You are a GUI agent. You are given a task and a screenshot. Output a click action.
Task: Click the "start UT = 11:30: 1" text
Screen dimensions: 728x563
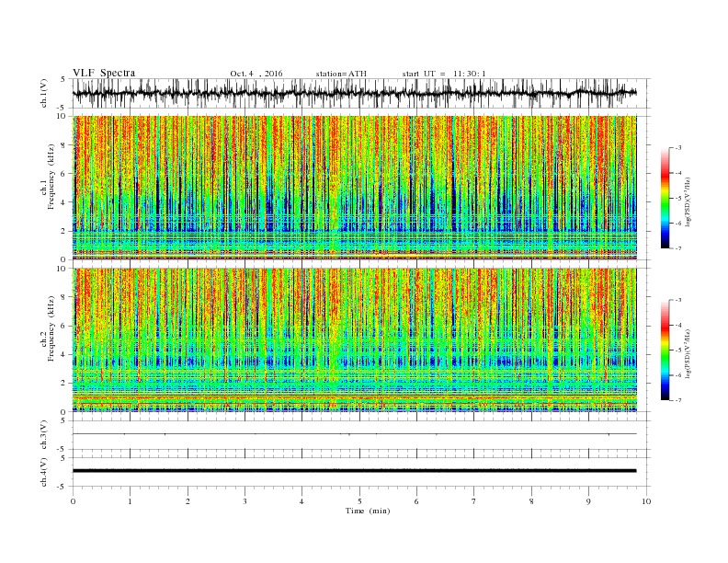[444, 74]
